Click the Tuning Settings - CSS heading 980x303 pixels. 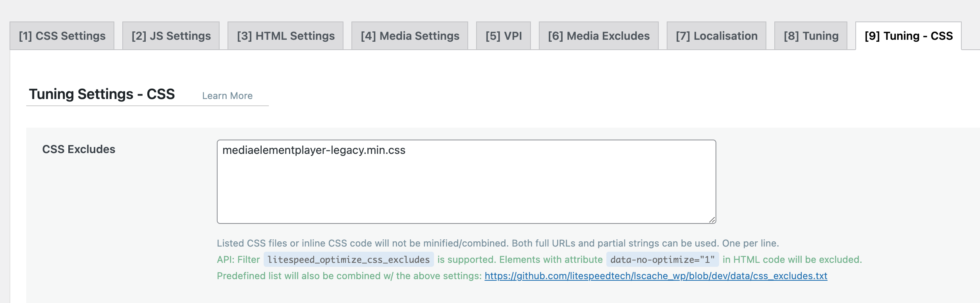[102, 94]
